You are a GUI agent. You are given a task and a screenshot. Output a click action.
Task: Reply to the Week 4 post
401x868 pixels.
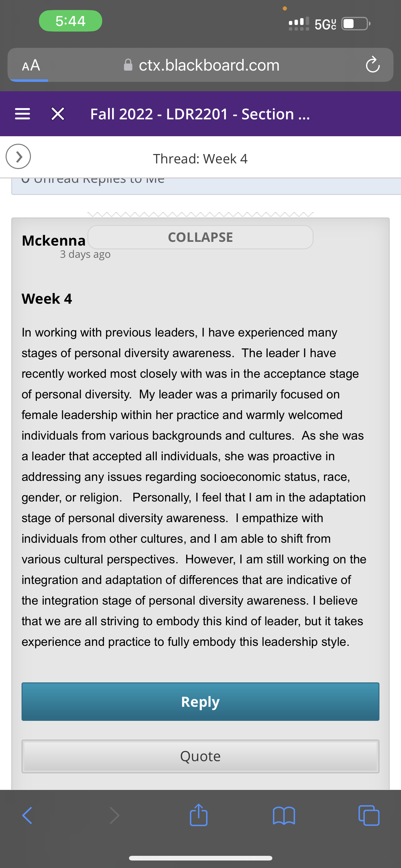(200, 701)
